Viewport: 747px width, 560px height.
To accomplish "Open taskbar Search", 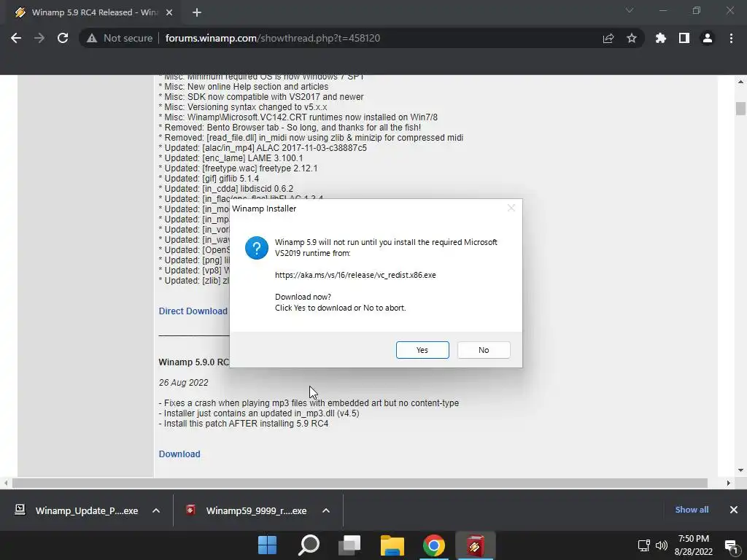I will click(309, 545).
